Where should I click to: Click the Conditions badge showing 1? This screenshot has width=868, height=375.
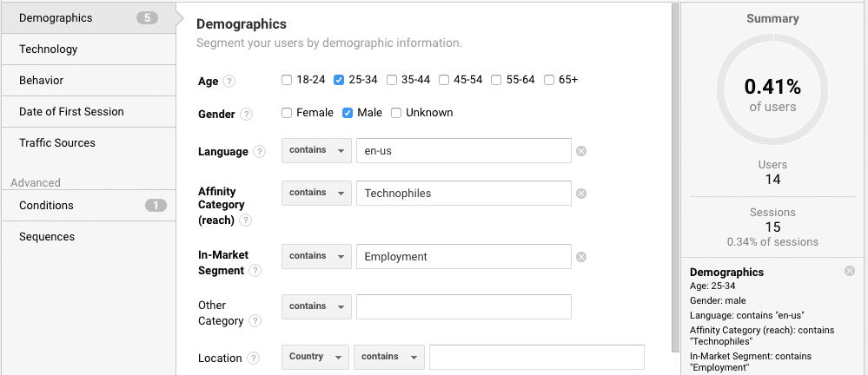(x=156, y=206)
